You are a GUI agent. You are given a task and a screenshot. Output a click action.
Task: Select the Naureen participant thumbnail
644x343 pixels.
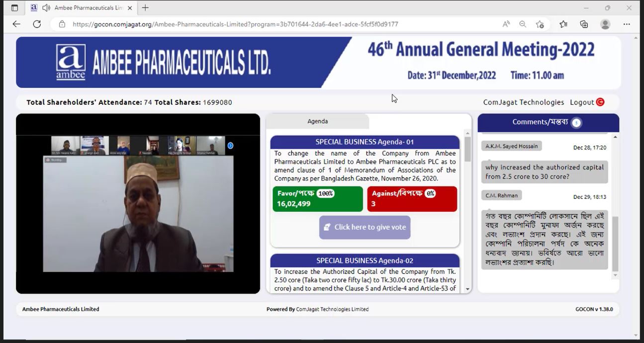tap(153, 146)
